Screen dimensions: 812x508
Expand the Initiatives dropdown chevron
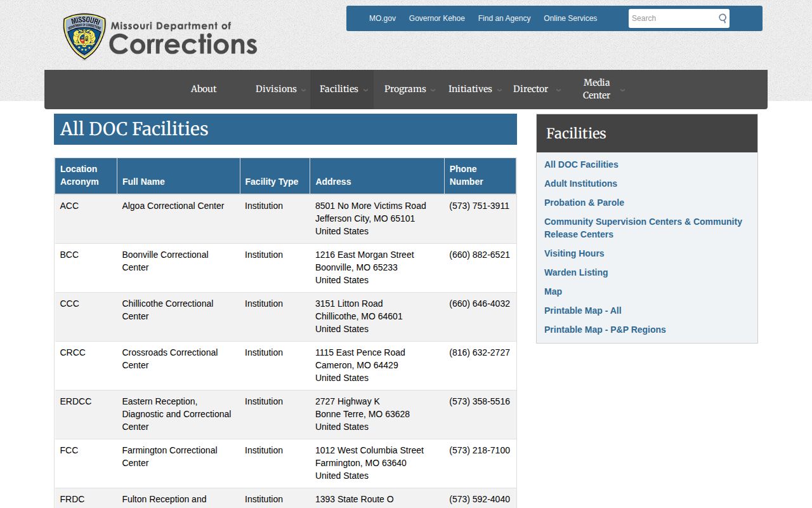pyautogui.click(x=499, y=90)
